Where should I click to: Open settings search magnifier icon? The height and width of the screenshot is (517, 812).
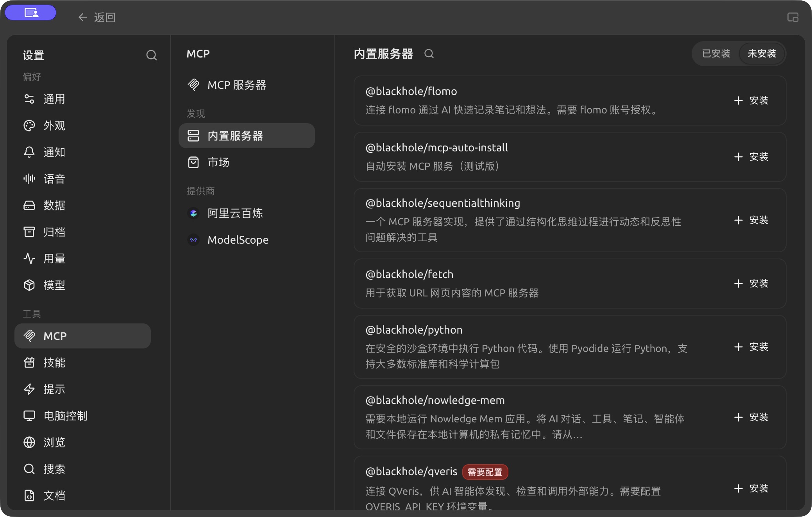(152, 55)
